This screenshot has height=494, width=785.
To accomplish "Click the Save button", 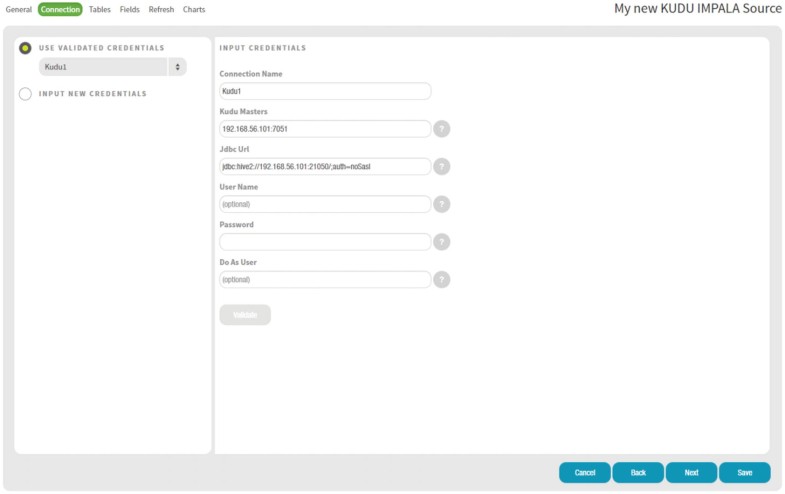I will pyautogui.click(x=744, y=472).
